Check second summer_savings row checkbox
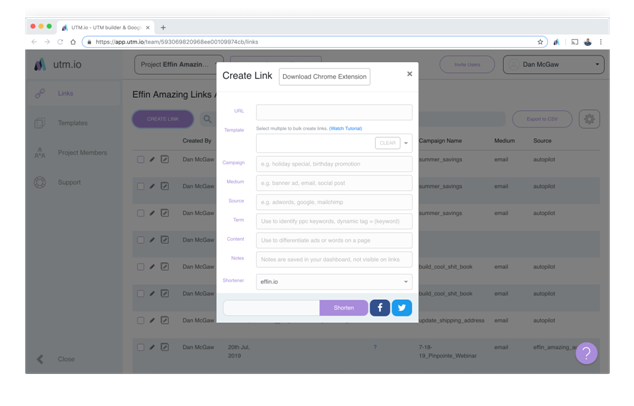Image resolution: width=634 pixels, height=406 pixels. point(140,186)
